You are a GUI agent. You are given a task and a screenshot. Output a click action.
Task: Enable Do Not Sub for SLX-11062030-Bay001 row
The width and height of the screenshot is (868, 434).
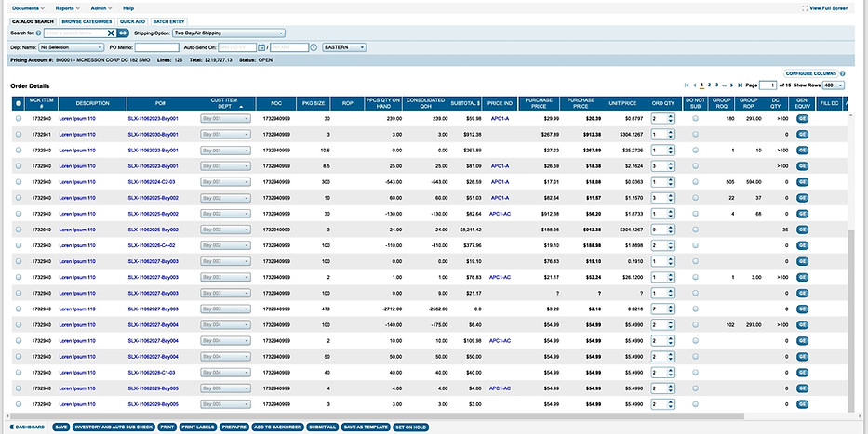click(695, 135)
